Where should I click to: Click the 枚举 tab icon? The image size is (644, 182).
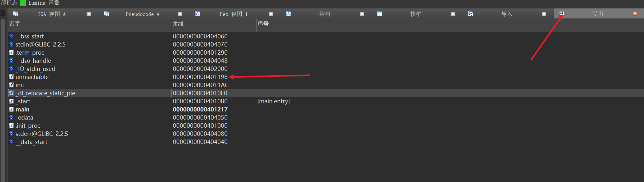point(379,14)
